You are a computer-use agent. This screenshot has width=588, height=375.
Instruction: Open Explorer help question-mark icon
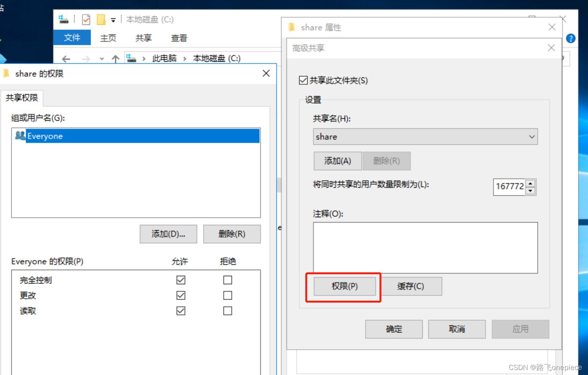click(x=570, y=38)
